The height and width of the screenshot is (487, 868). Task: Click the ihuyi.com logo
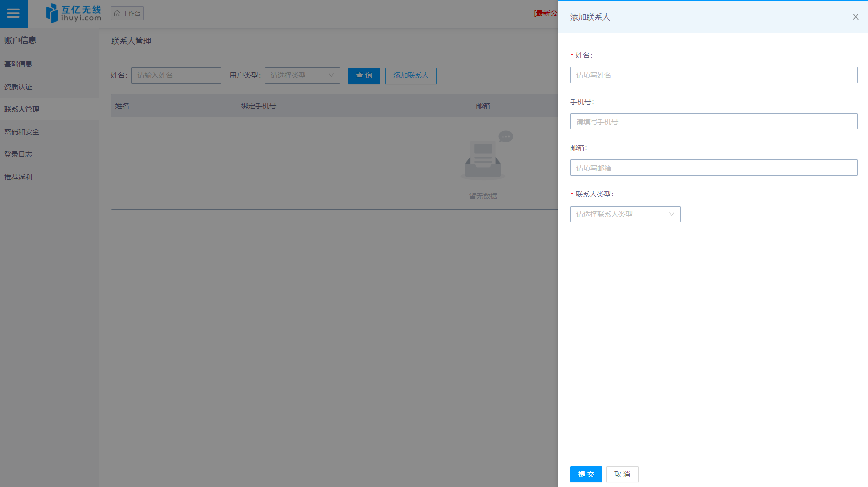[73, 13]
